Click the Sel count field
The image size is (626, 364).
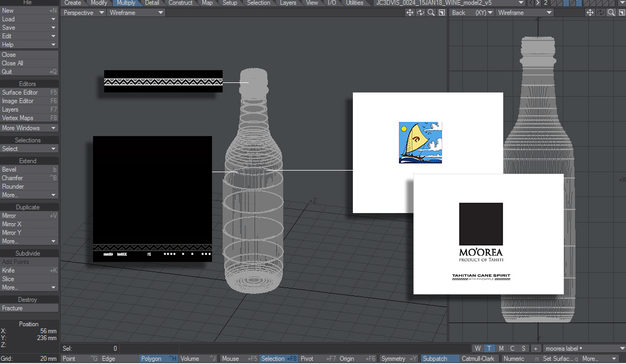[90, 349]
